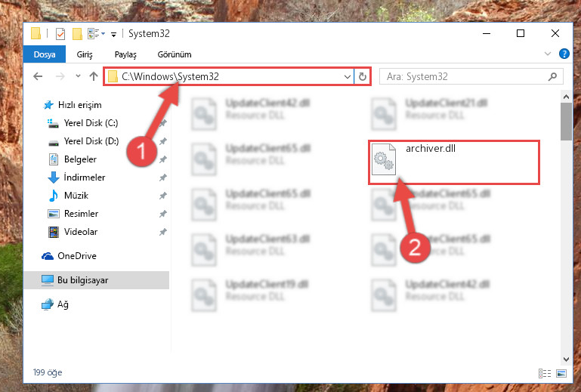The image size is (581, 392).
Task: Expand the recent locations chevron
Action: (x=78, y=76)
